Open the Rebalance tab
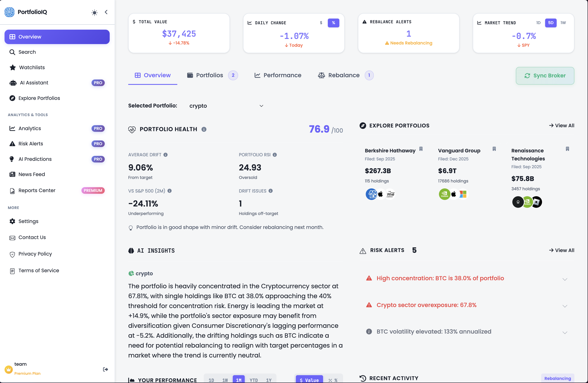 click(344, 75)
